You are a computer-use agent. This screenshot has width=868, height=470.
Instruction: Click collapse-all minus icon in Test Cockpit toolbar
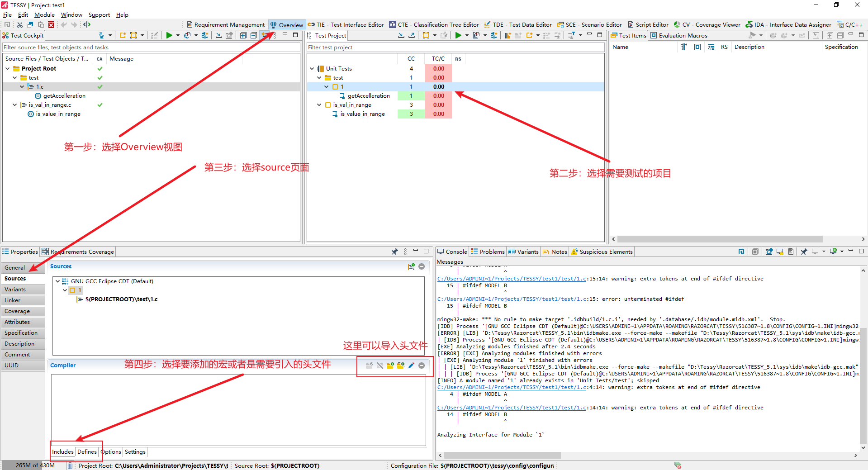[254, 35]
